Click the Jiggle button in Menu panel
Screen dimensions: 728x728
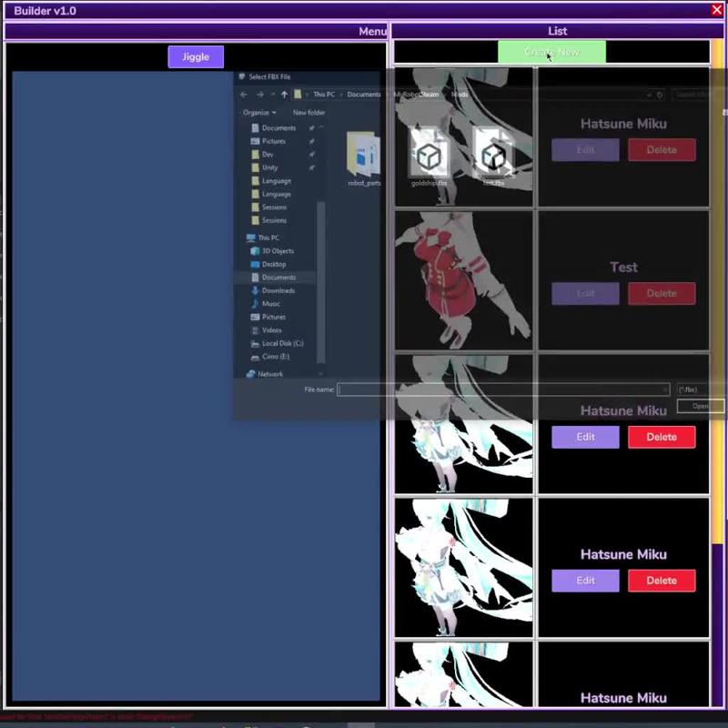pos(196,56)
